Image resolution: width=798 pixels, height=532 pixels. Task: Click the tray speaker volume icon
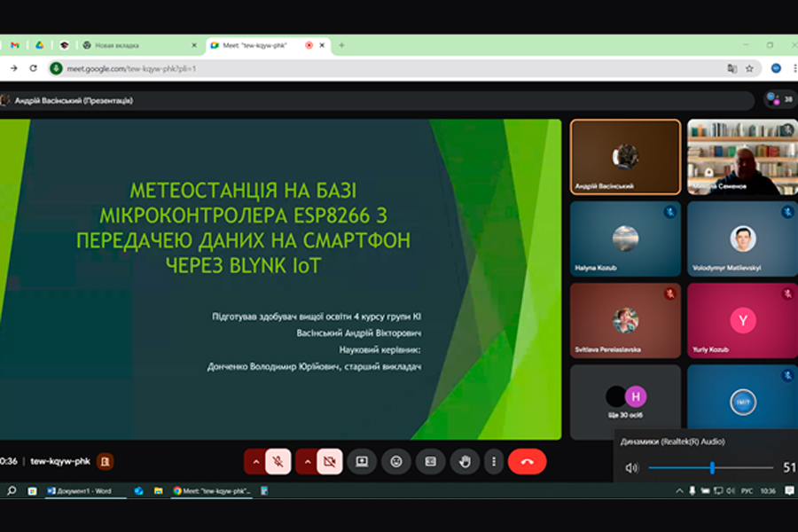[x=731, y=490]
